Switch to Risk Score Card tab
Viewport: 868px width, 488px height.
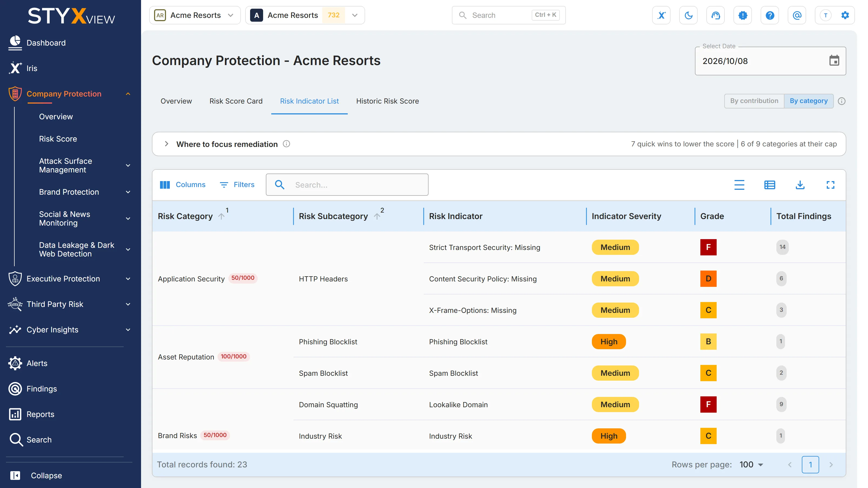(236, 101)
